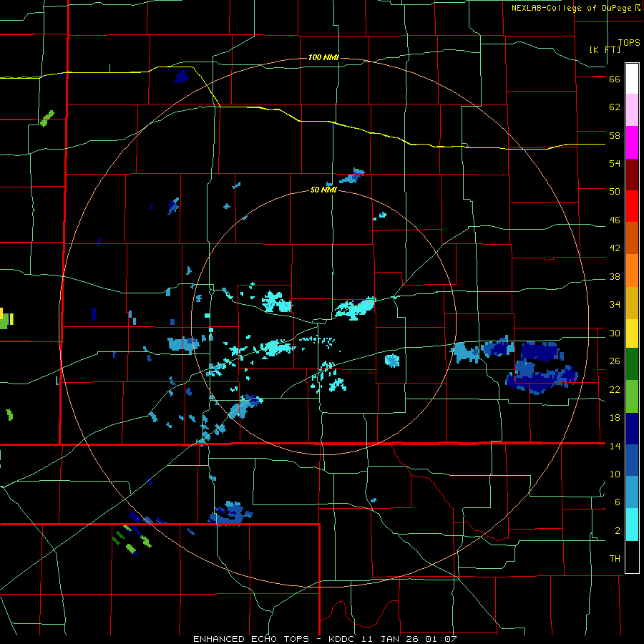Click the legend value 38

click(615, 277)
